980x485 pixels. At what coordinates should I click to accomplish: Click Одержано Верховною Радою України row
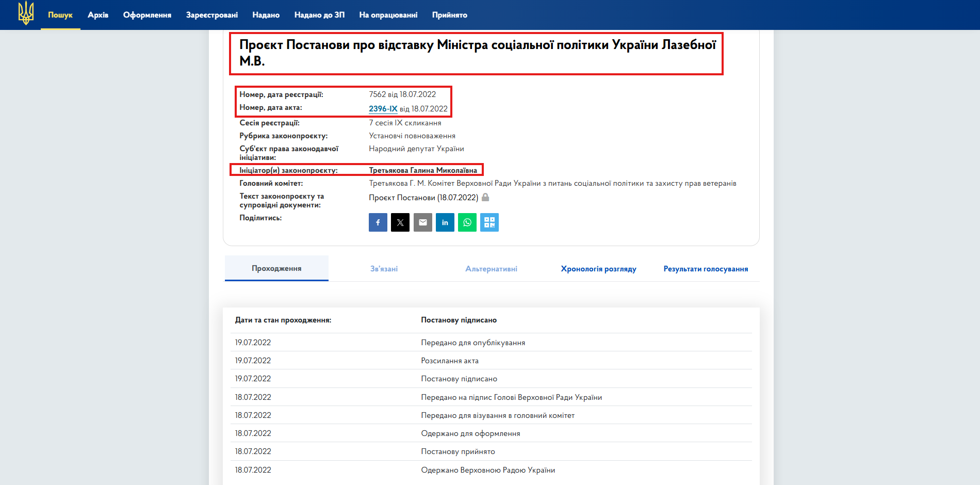coord(491,470)
